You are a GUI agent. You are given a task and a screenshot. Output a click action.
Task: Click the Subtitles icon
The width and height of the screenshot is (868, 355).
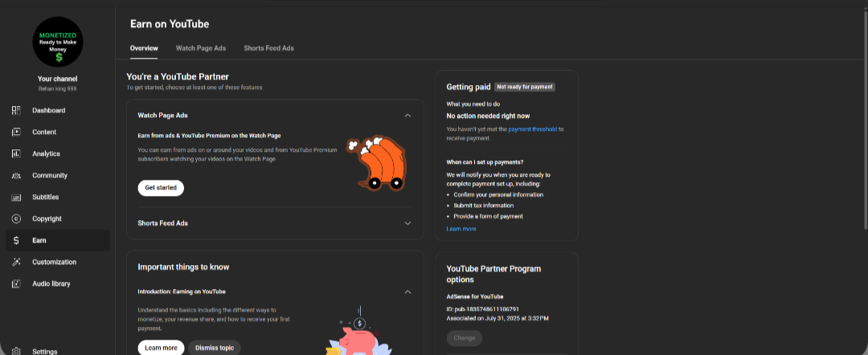point(16,197)
